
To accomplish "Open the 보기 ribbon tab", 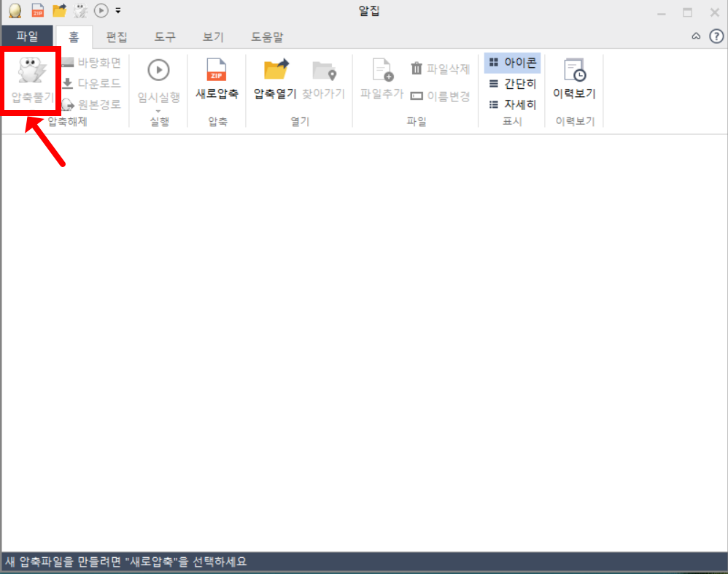I will pos(213,36).
